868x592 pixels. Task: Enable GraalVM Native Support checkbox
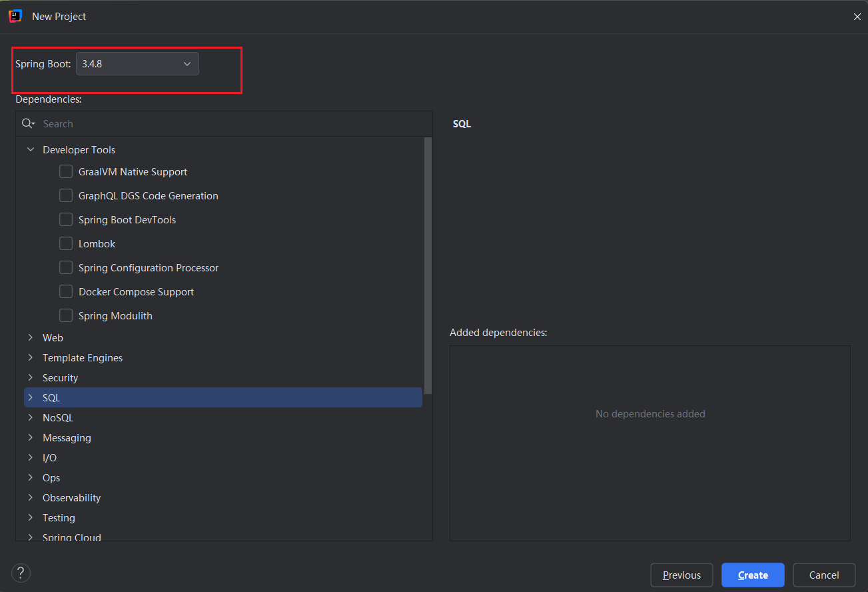[66, 171]
